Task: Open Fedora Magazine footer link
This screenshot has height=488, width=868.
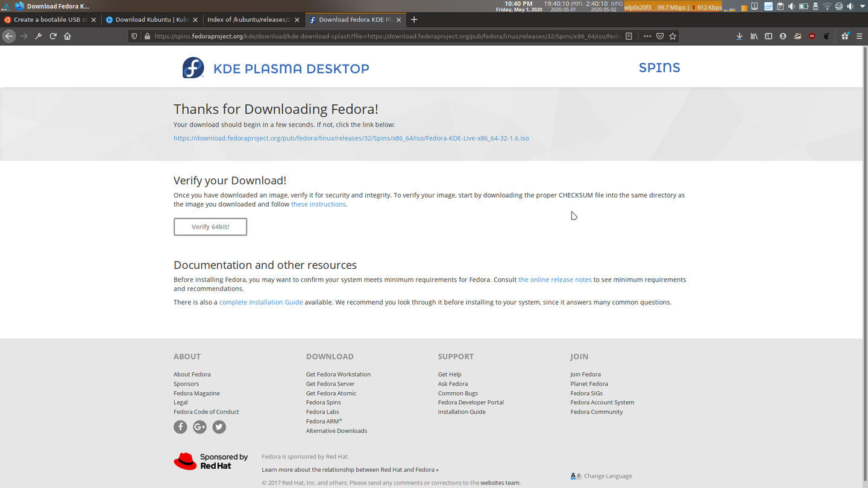Action: tap(197, 393)
